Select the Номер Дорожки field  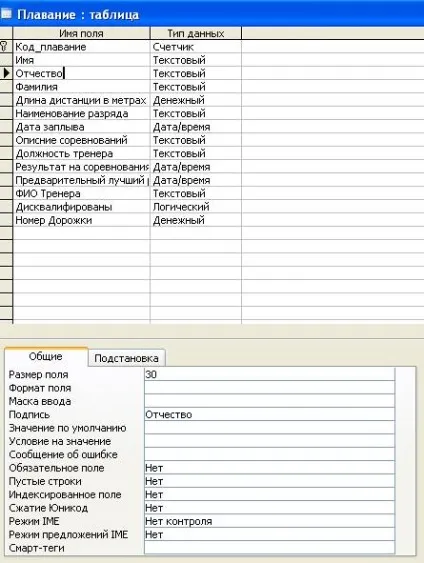81,220
